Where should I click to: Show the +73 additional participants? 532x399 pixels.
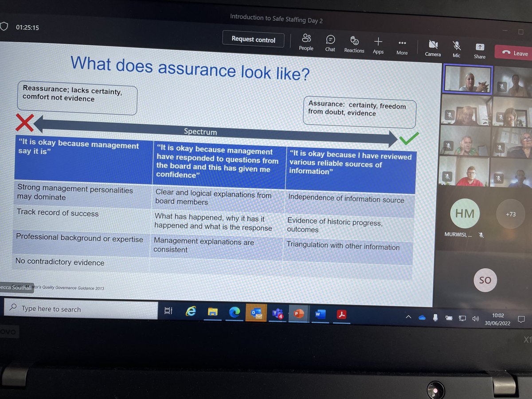511,214
